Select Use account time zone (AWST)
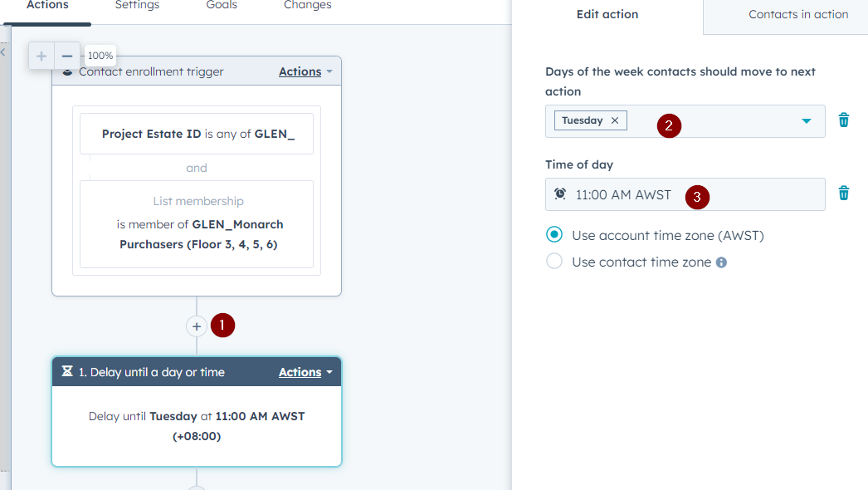868x490 pixels. click(x=554, y=234)
